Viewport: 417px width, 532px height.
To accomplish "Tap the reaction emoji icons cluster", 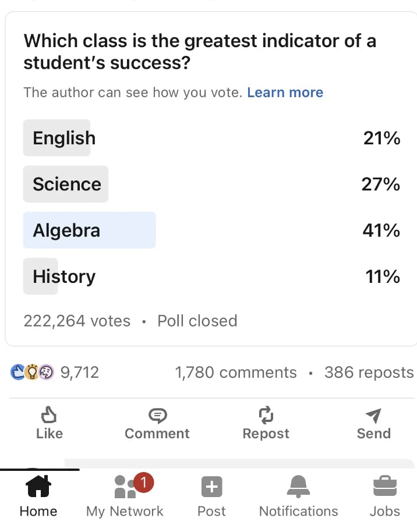I will click(x=32, y=372).
